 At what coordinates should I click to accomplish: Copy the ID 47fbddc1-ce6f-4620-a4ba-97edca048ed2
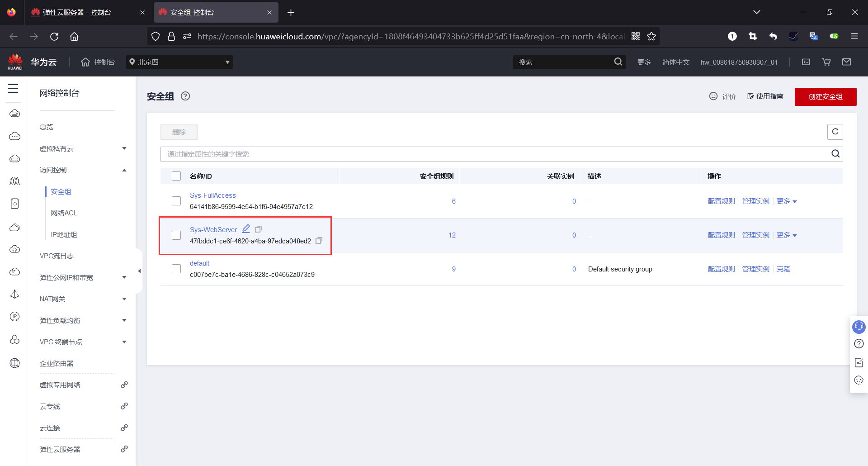click(x=319, y=241)
